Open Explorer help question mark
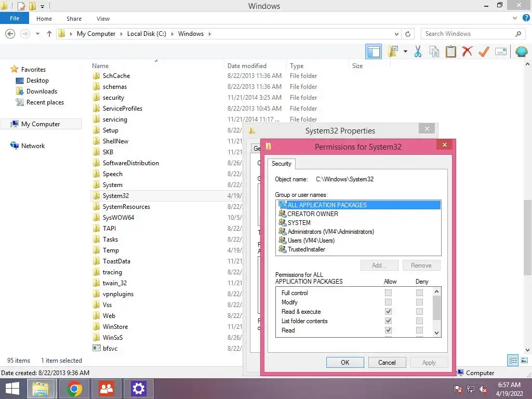The image size is (532, 399). pos(526,18)
